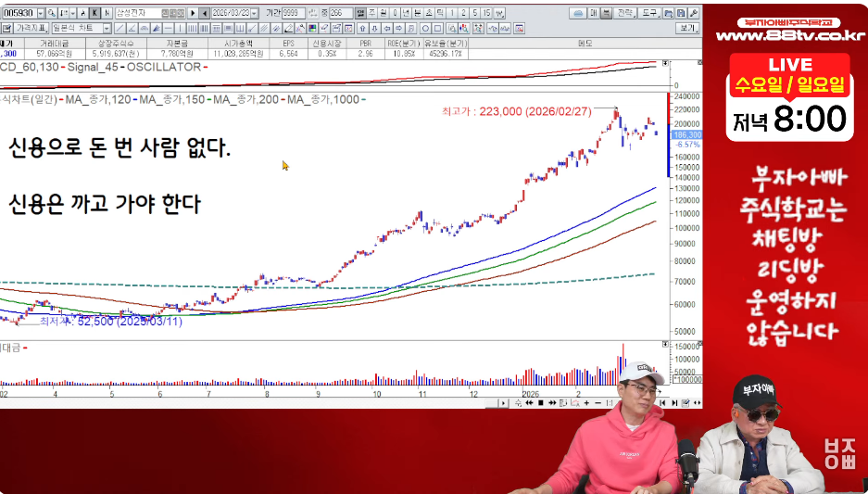
Task: Select the tick (틱) chart period
Action: coord(440,13)
